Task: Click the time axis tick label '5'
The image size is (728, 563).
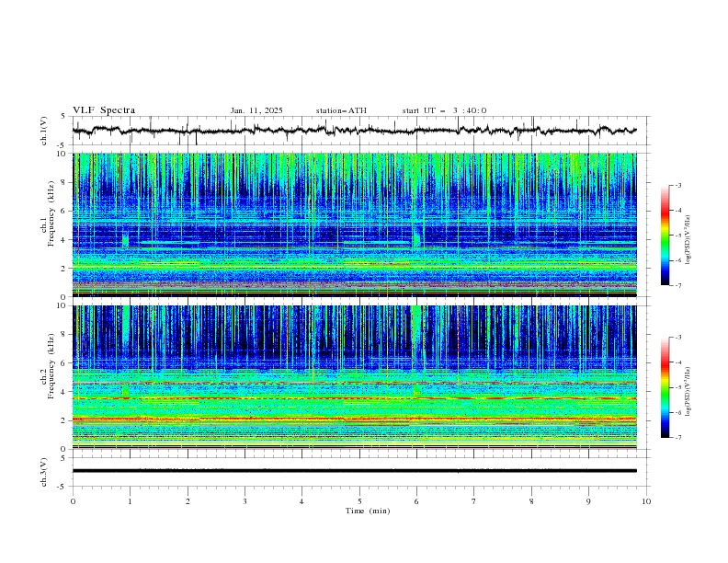Action: click(359, 501)
